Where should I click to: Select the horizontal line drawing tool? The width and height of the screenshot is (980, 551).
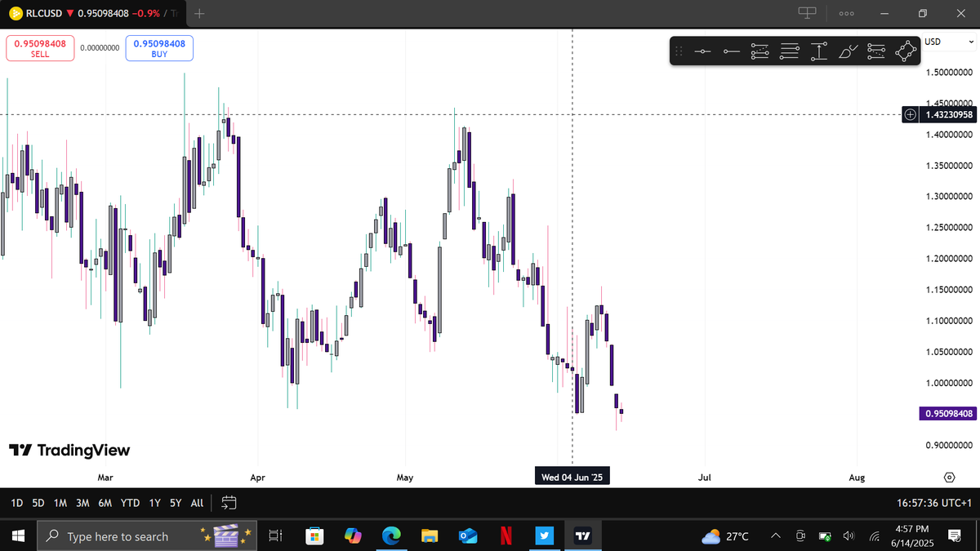(703, 51)
